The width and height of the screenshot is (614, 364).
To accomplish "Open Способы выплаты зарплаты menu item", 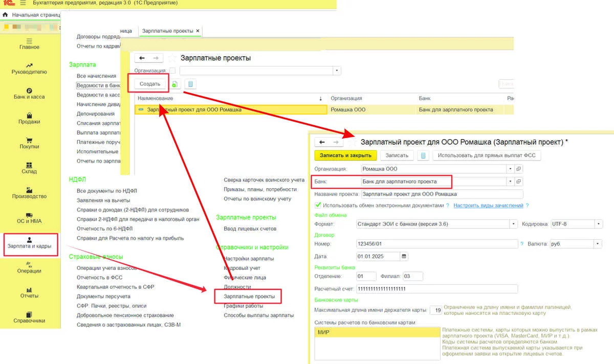I will (x=258, y=315).
